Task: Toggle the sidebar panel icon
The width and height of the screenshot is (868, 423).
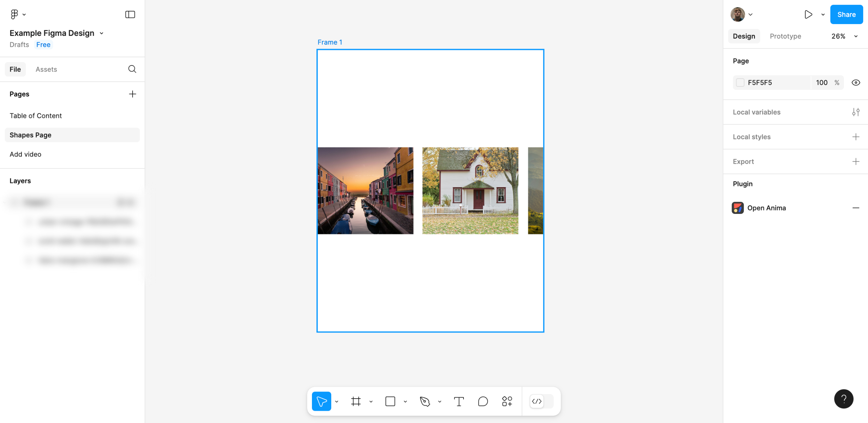Action: pyautogui.click(x=130, y=14)
